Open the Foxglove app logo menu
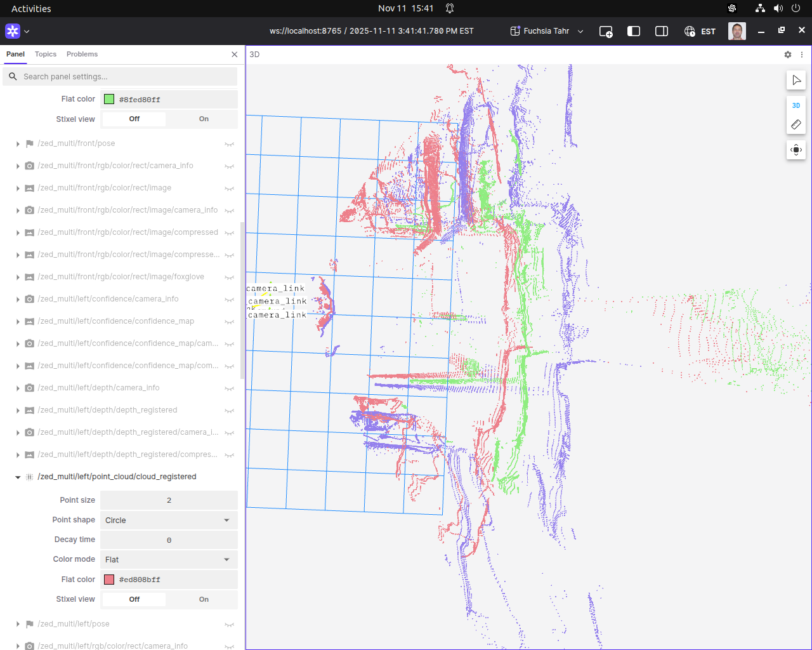Image resolution: width=812 pixels, height=650 pixels. 13,31
